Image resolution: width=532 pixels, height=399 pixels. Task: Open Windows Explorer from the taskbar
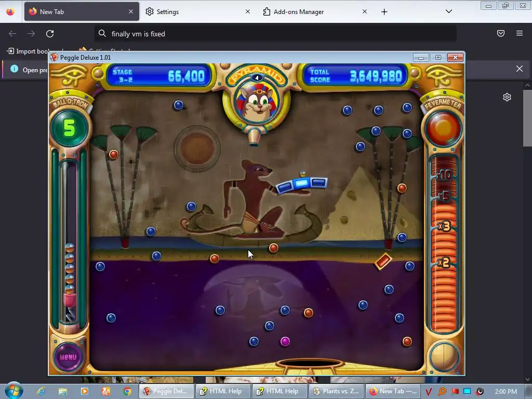point(63,391)
